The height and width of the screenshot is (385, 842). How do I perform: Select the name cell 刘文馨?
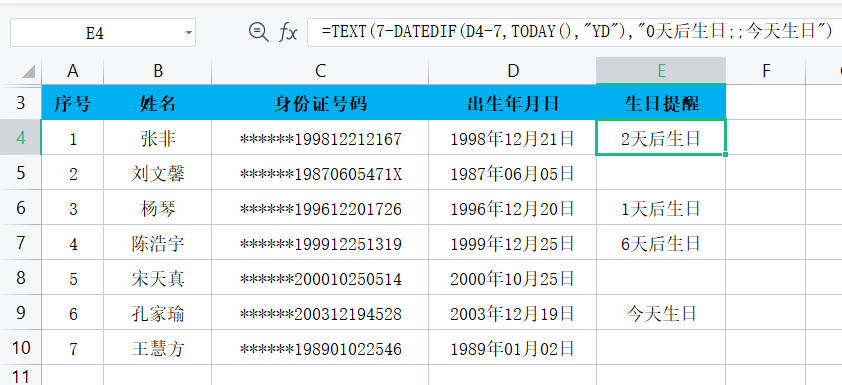[x=158, y=173]
